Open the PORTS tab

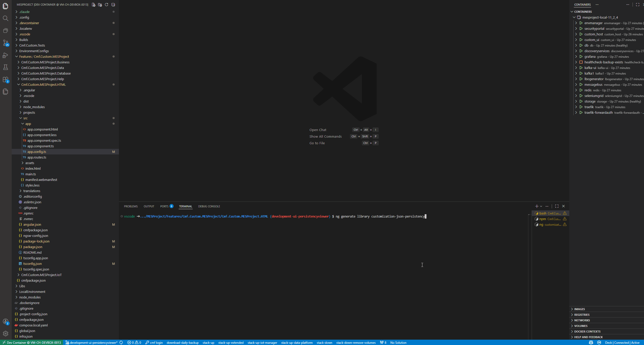[x=164, y=206]
